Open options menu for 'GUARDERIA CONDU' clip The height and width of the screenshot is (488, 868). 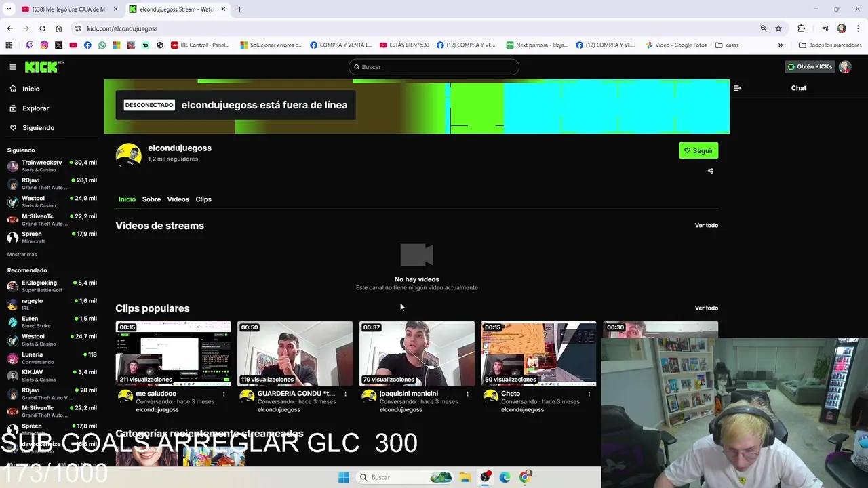click(x=345, y=394)
